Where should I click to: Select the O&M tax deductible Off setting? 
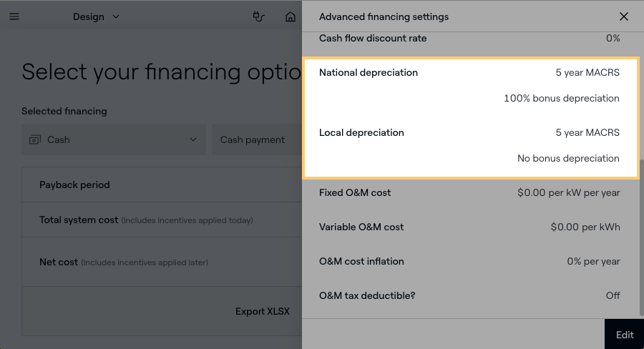tap(613, 295)
